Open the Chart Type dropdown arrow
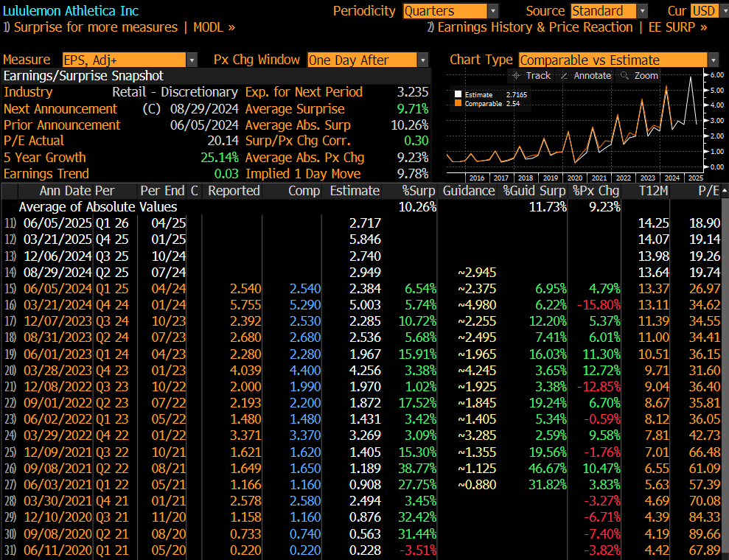 click(714, 60)
